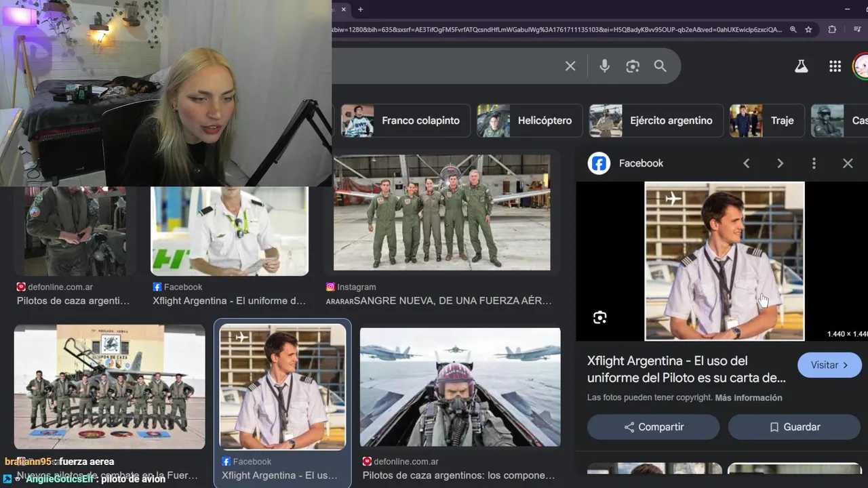
Task: Open cockpit pilot with jets thumbnail
Action: point(460,387)
